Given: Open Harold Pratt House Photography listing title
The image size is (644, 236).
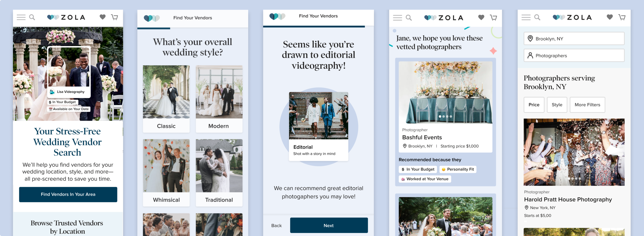Looking at the screenshot, I should tap(568, 199).
